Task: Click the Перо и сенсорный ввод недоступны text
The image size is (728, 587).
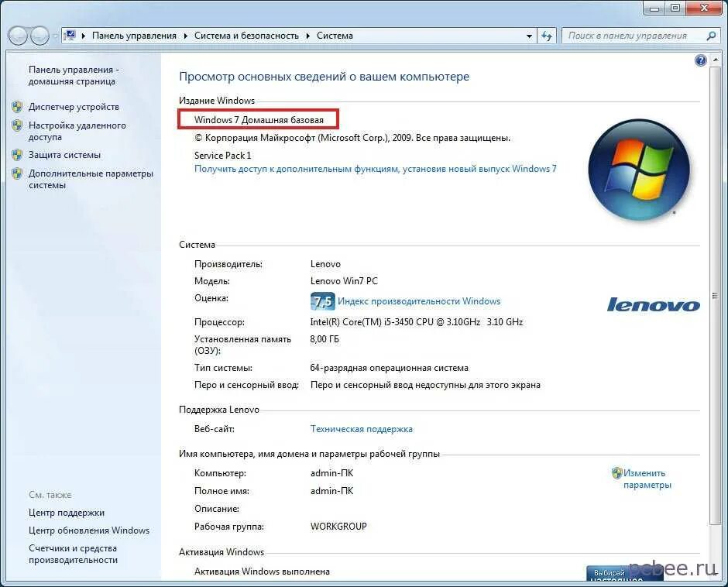Action: (425, 385)
